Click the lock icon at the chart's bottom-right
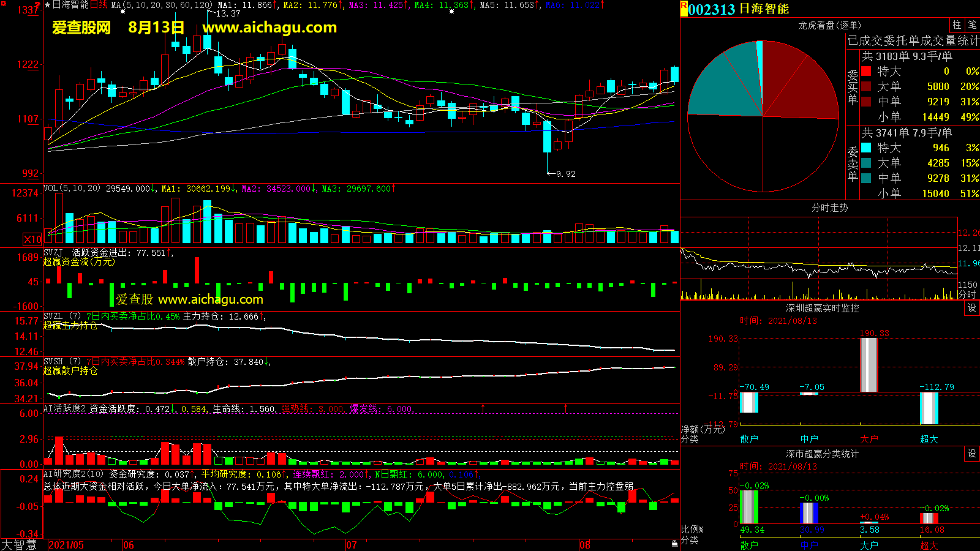This screenshot has width=980, height=551. click(x=674, y=543)
